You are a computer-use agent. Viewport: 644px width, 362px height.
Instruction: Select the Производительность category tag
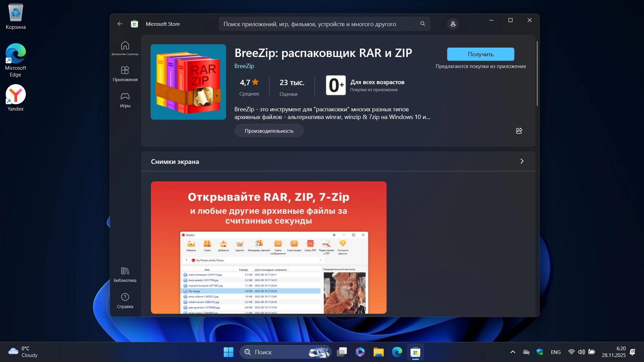[269, 131]
